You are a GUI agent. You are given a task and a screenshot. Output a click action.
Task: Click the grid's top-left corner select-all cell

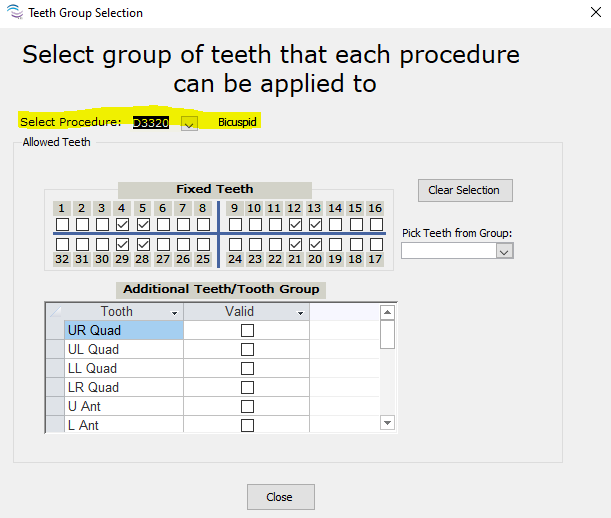[55, 312]
